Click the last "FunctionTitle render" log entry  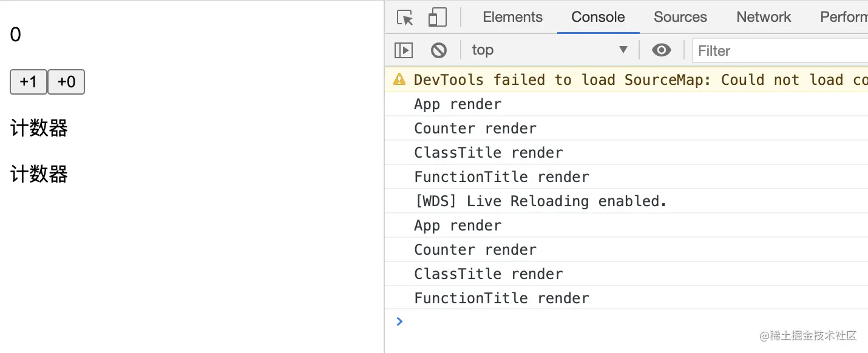[501, 298]
